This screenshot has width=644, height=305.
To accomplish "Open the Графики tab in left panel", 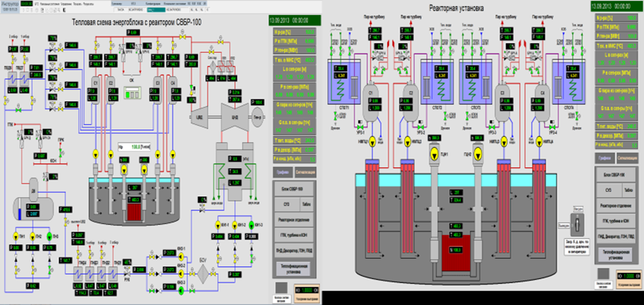I will 281,172.
